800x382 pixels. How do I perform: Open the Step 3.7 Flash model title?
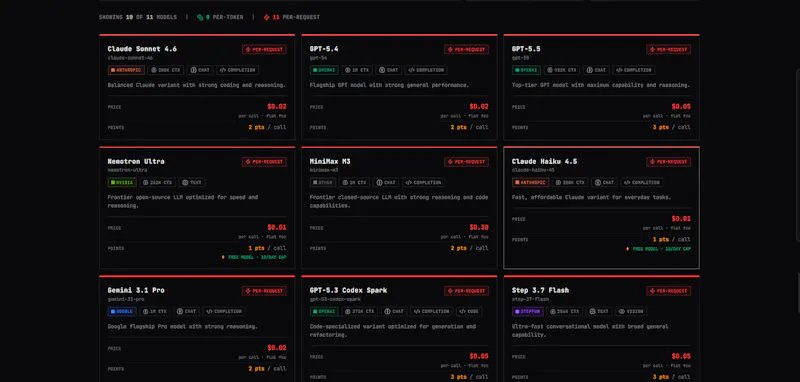click(x=540, y=290)
